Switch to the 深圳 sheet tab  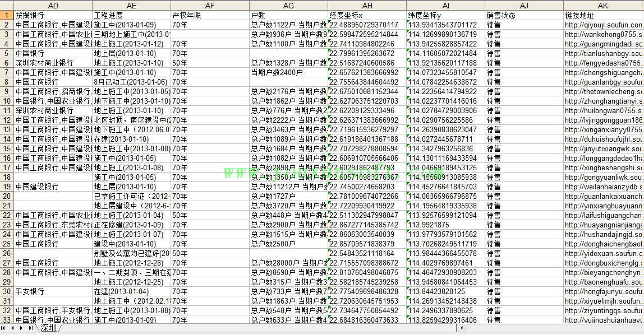pyautogui.click(x=48, y=328)
